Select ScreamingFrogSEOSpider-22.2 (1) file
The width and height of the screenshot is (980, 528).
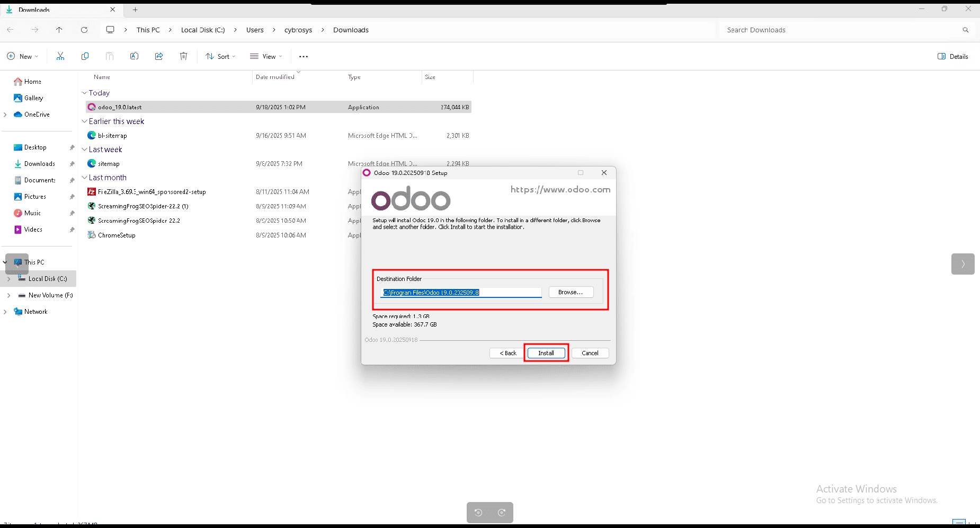click(278, 206)
